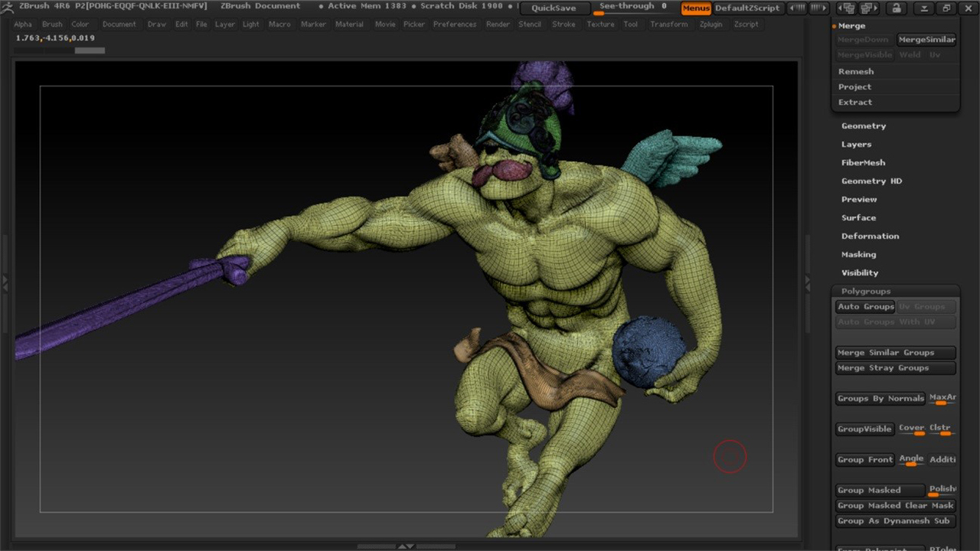Click the divider arrows below the canvas
Screen dimensions: 980x551
[406, 546]
